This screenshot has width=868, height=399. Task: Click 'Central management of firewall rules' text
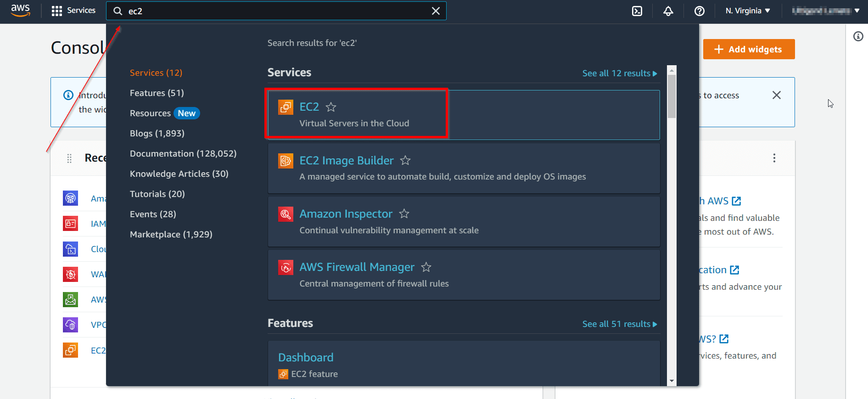coord(374,283)
